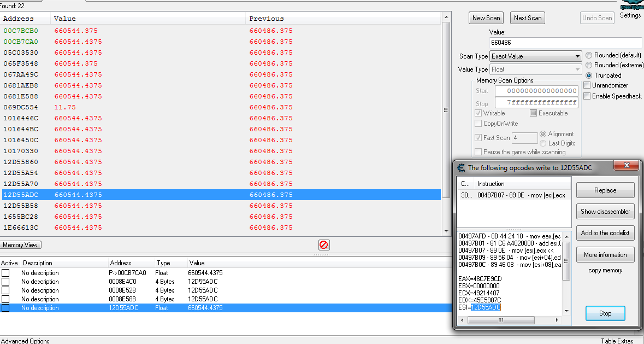Toggle the Executable checkbox

click(533, 113)
